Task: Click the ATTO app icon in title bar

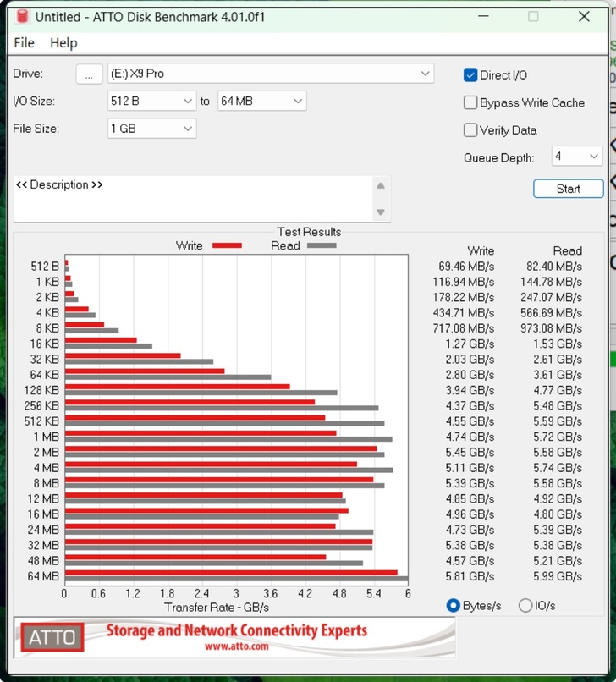Action: [21, 17]
